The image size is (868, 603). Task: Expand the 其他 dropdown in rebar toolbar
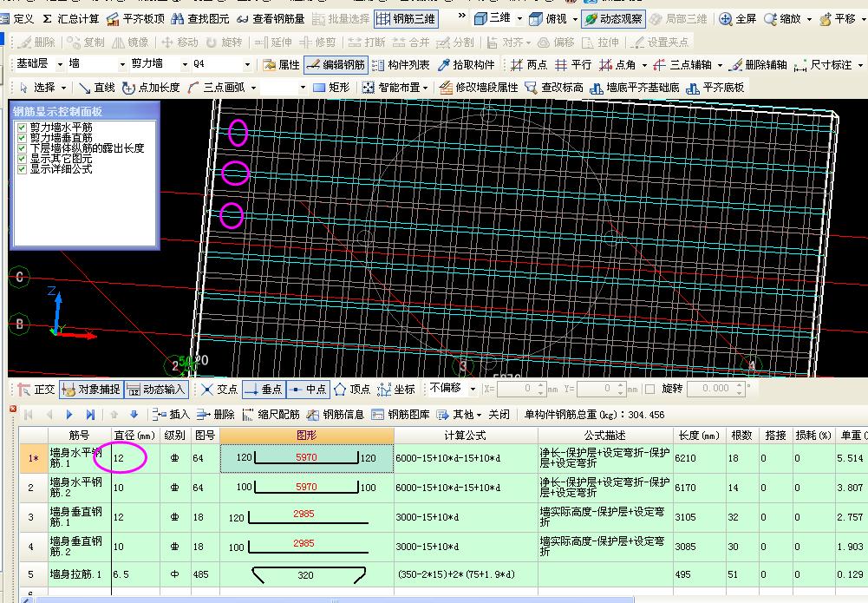pyautogui.click(x=479, y=415)
